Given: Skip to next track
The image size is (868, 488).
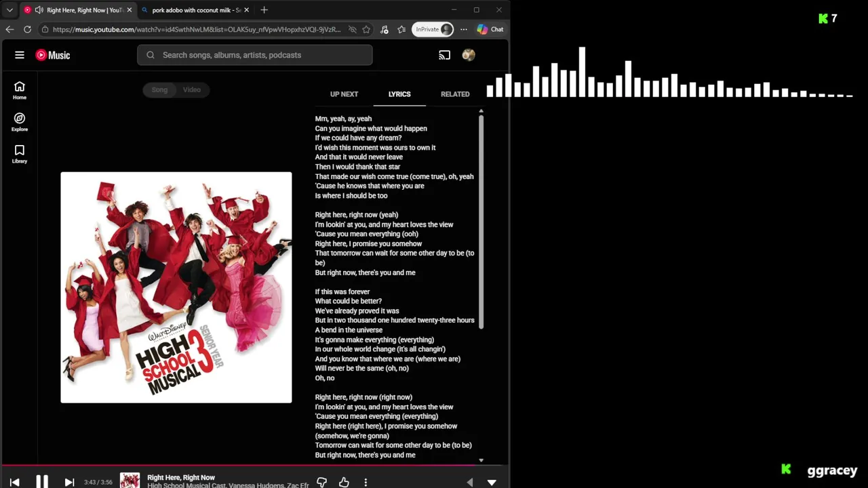Looking at the screenshot, I should click(69, 482).
